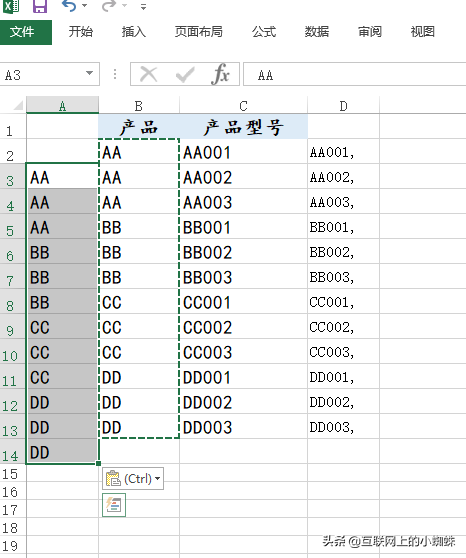466x558 pixels.
Task: Switch to the 审阅 ribbon tab
Action: click(370, 32)
